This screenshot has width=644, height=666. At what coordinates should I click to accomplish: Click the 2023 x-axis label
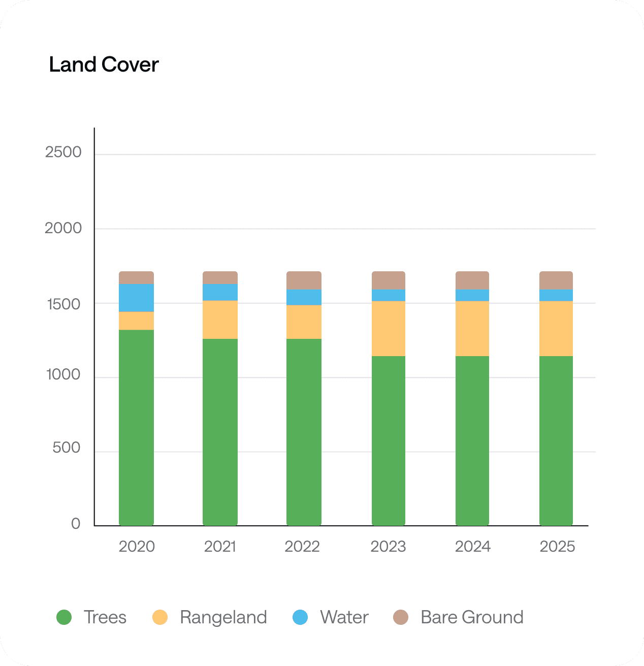click(388, 547)
